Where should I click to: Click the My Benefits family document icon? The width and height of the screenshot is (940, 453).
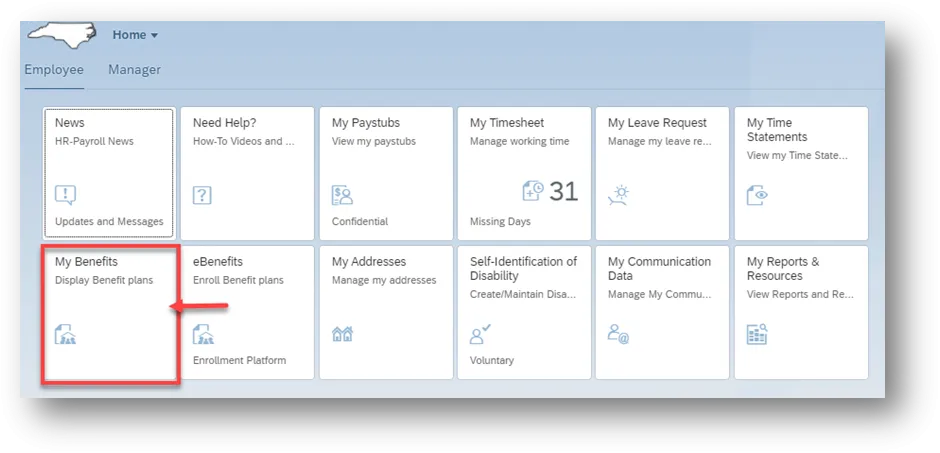[x=66, y=334]
